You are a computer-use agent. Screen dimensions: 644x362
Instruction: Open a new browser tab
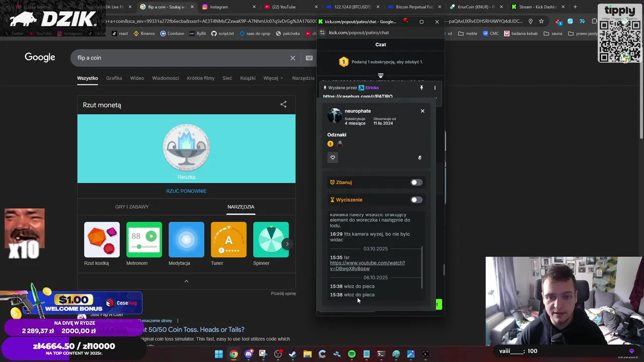(x=575, y=7)
